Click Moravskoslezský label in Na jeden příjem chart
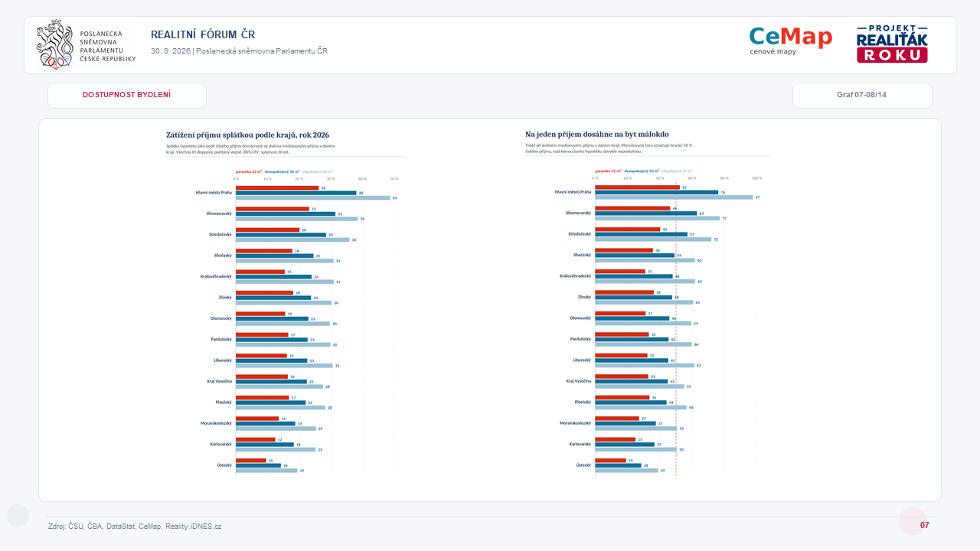The height and width of the screenshot is (551, 980). click(x=575, y=422)
